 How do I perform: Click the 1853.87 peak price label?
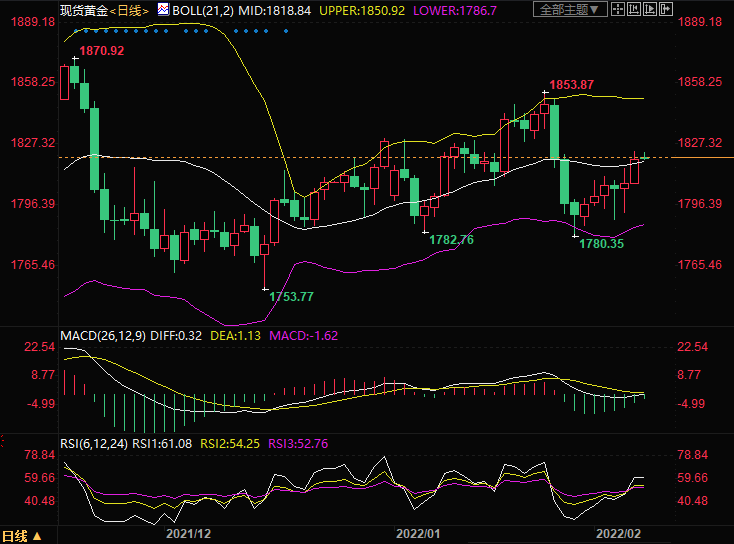571,85
